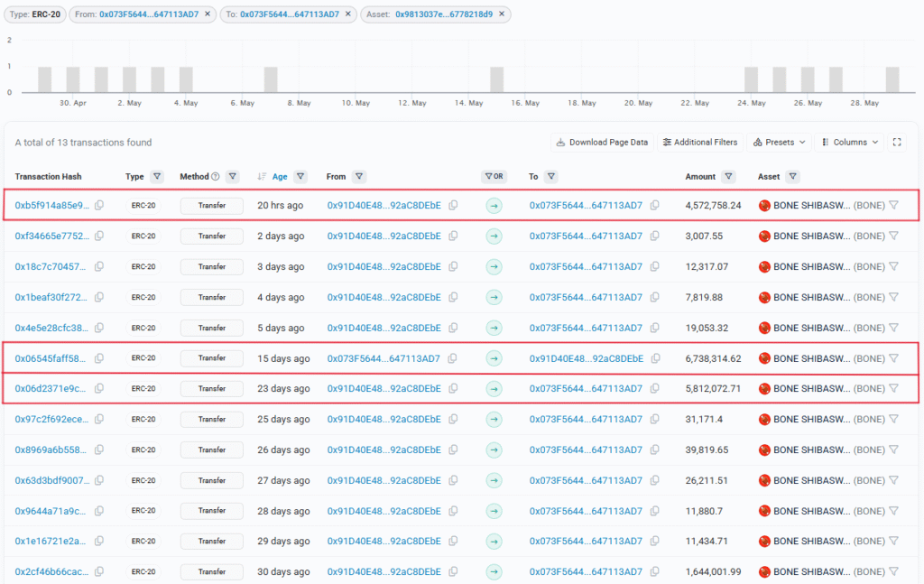Filter by BONE asset in 20 hrs row
The height and width of the screenshot is (584, 924).
coord(894,205)
